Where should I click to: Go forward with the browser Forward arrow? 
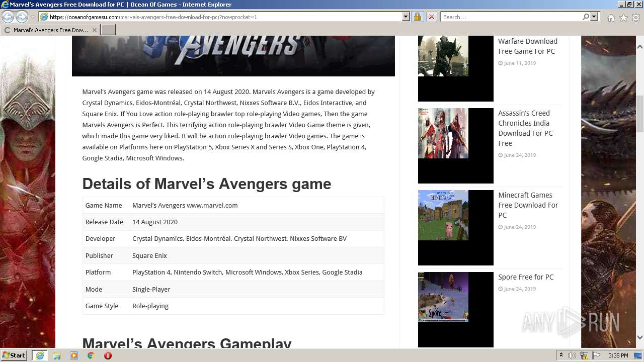[x=22, y=17]
